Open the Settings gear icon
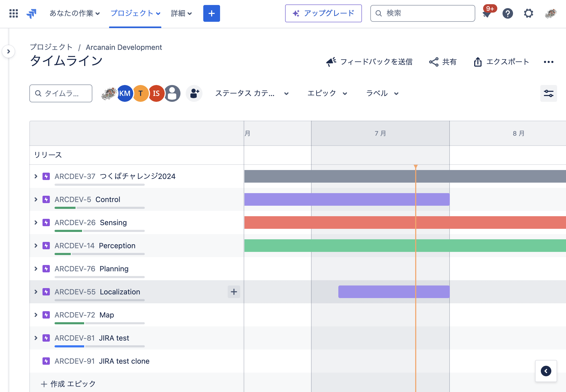The height and width of the screenshot is (392, 566). pyautogui.click(x=528, y=13)
